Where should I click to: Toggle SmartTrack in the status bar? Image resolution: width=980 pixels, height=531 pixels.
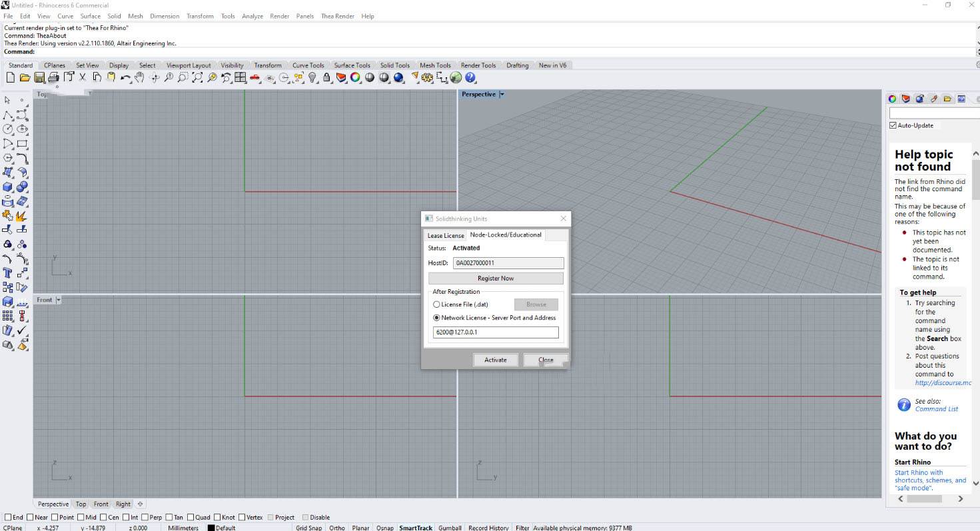coord(416,528)
